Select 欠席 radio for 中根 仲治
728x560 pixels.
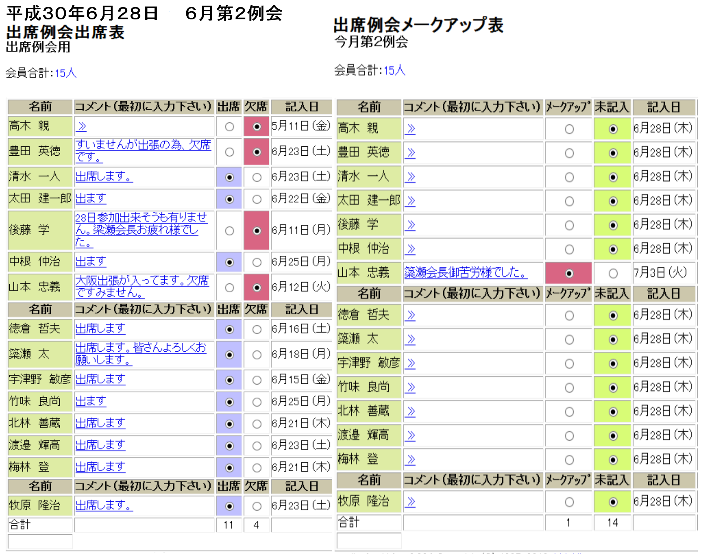(257, 262)
